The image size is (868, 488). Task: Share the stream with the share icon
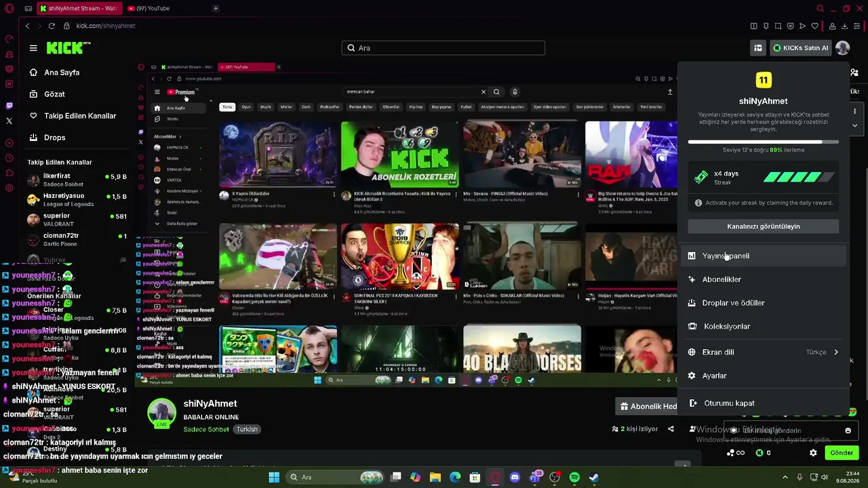(x=671, y=429)
